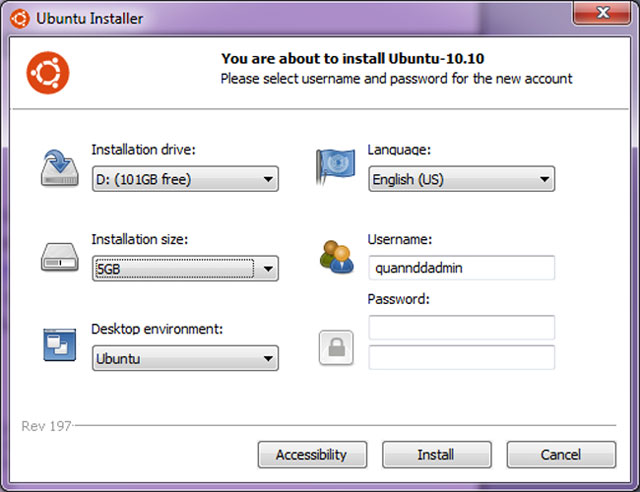Click the installation drive disk icon
This screenshot has width=640, height=492.
coord(58,167)
